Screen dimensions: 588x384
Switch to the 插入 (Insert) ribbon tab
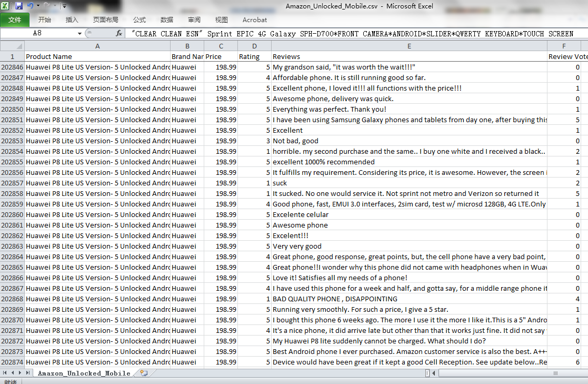[x=72, y=20]
